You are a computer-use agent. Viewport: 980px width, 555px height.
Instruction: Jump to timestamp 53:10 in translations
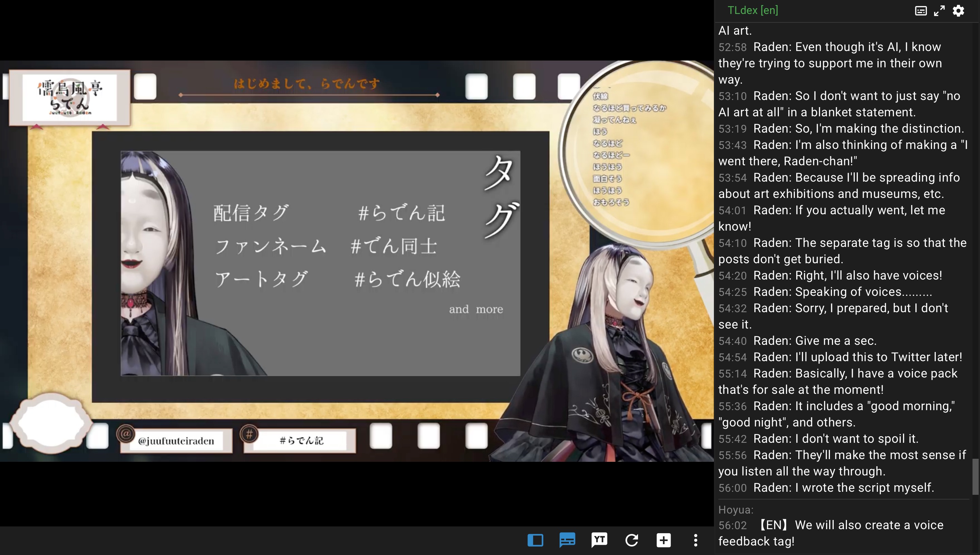coord(732,96)
